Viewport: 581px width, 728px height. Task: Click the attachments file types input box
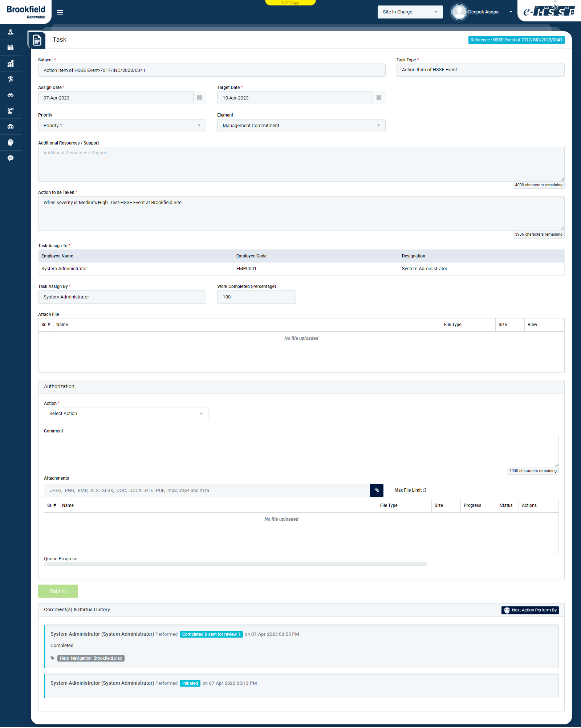pos(207,490)
